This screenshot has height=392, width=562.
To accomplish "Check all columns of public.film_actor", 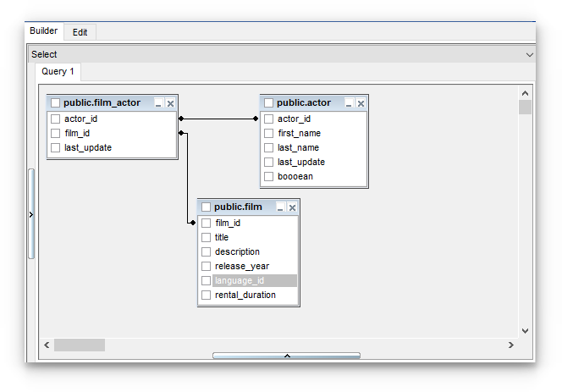I will pos(55,103).
